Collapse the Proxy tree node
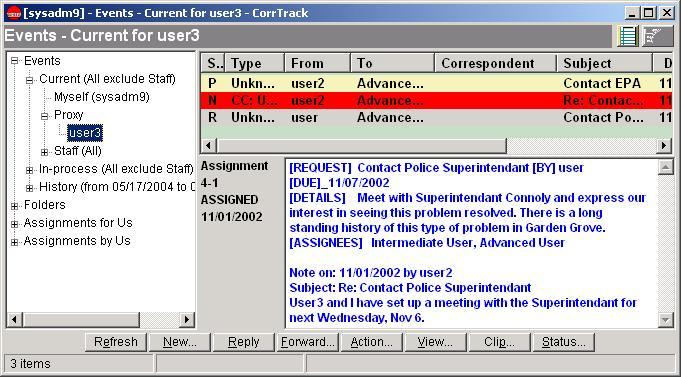681x377 pixels. coord(44,116)
